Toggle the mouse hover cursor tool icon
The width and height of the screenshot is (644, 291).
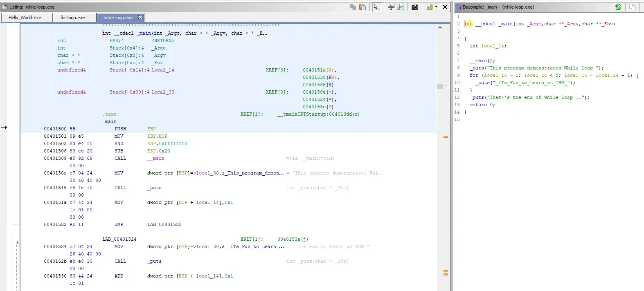point(376,7)
